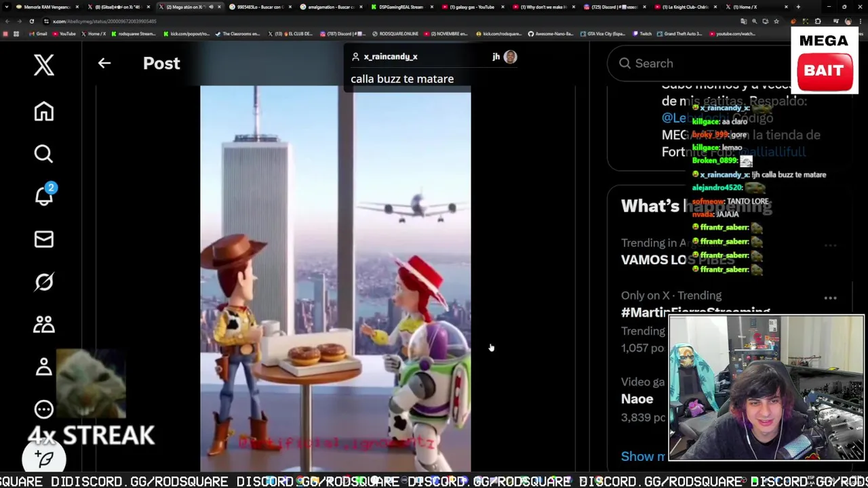This screenshot has height=488, width=868.
Task: Open site information icon in address bar
Action: (46, 21)
